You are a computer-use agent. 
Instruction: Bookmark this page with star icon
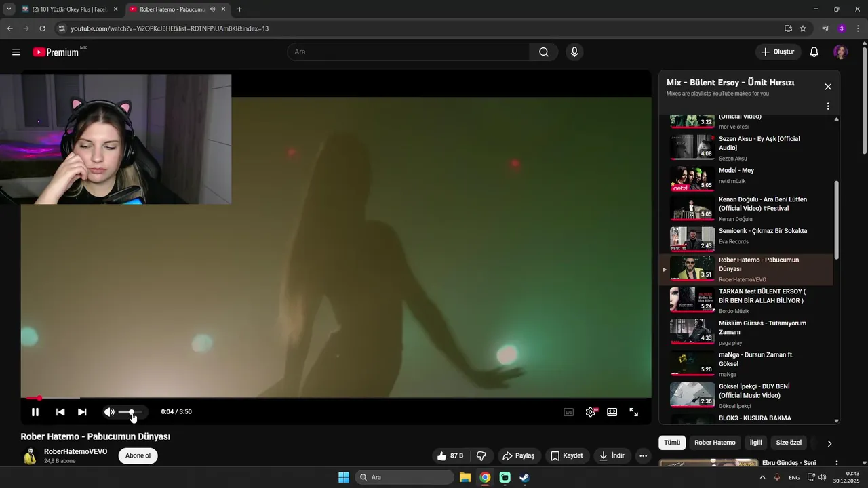[803, 28]
